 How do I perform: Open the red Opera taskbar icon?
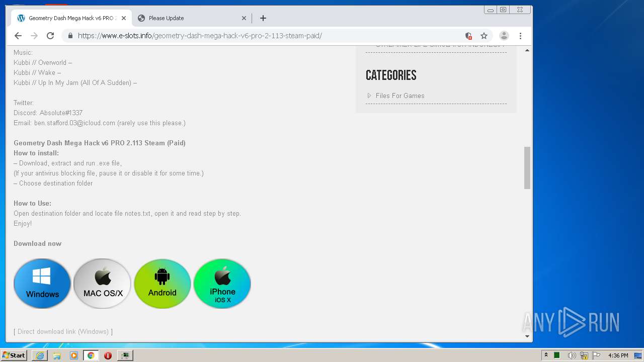pos(108,355)
